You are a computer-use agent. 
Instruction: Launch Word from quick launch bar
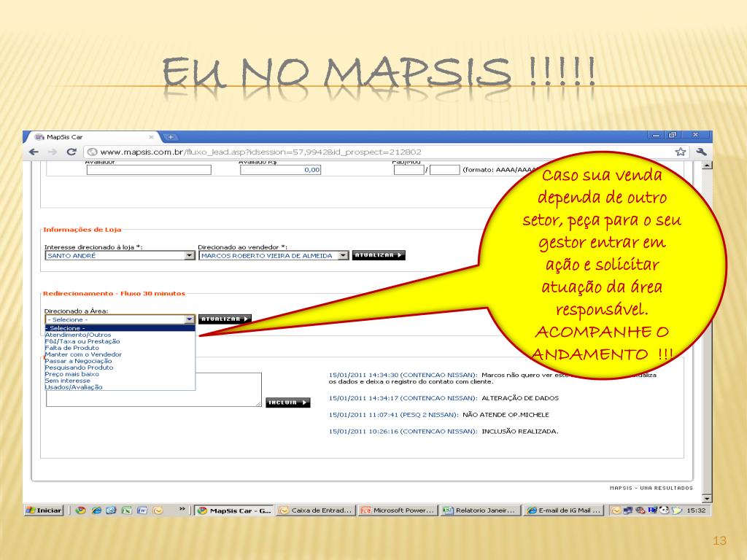(x=142, y=510)
